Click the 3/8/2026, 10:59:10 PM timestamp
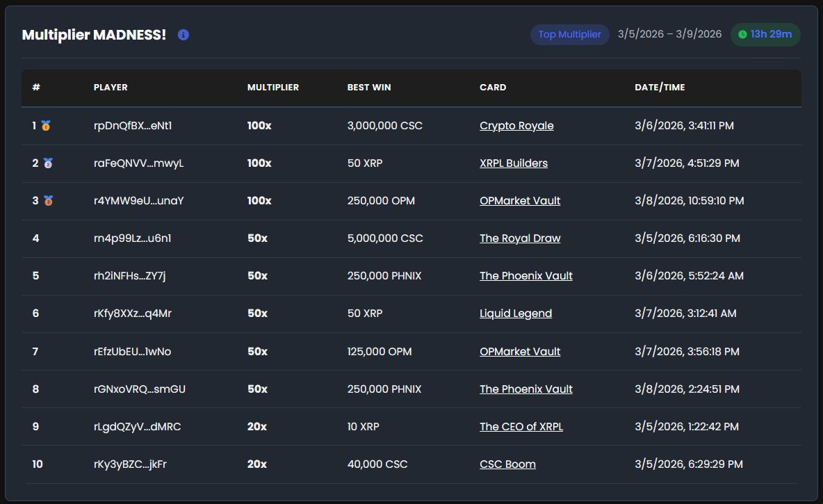The height and width of the screenshot is (504, 823). (689, 200)
